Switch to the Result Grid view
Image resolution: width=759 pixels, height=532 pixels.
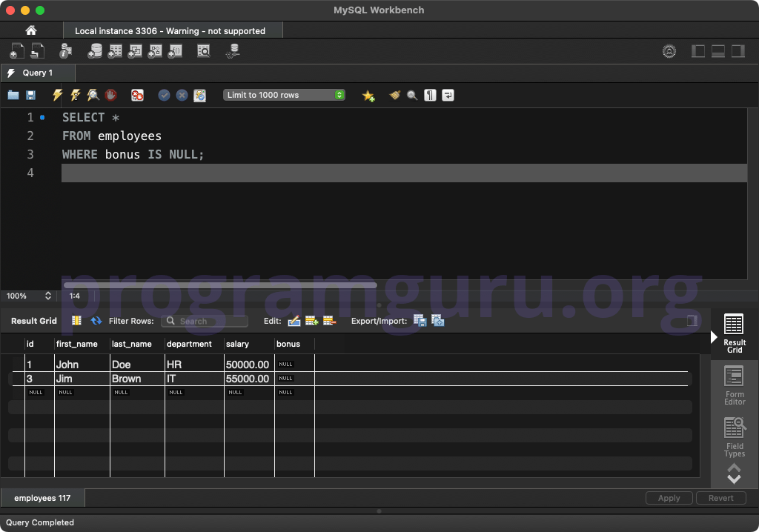click(x=735, y=334)
